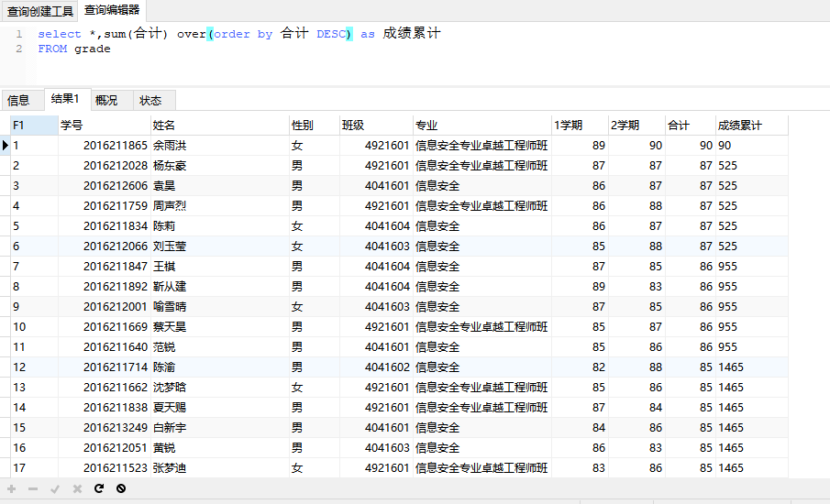Click the 2学期 column header
Viewport: 830px width, 504px height.
pyautogui.click(x=636, y=126)
